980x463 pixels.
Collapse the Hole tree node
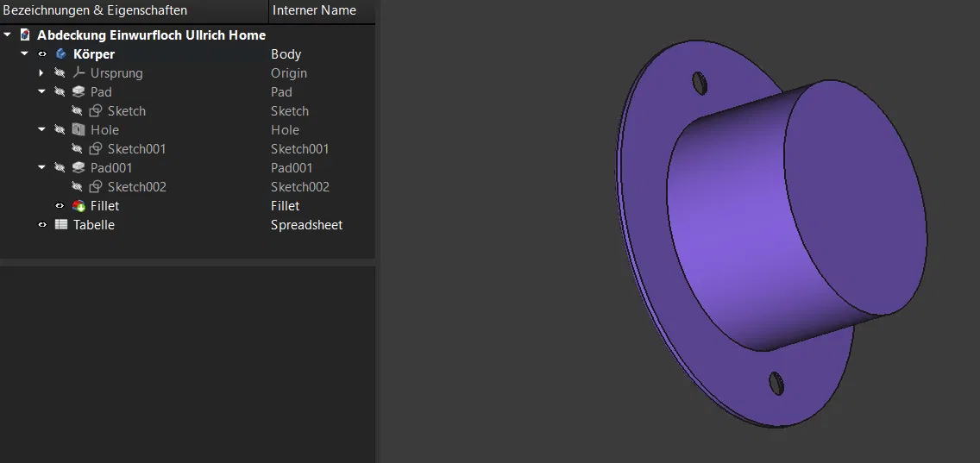click(x=42, y=130)
